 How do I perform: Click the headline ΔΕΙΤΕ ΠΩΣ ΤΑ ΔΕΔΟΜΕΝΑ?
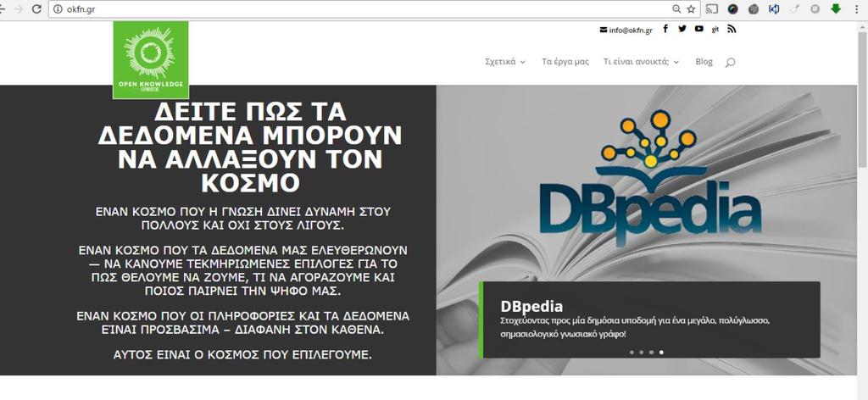(250, 147)
